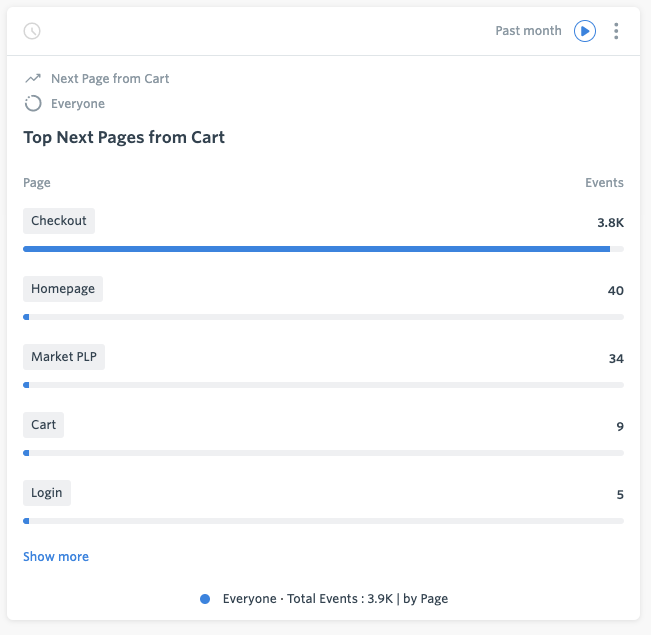Click Show more link
The height and width of the screenshot is (635, 651).
click(x=56, y=557)
